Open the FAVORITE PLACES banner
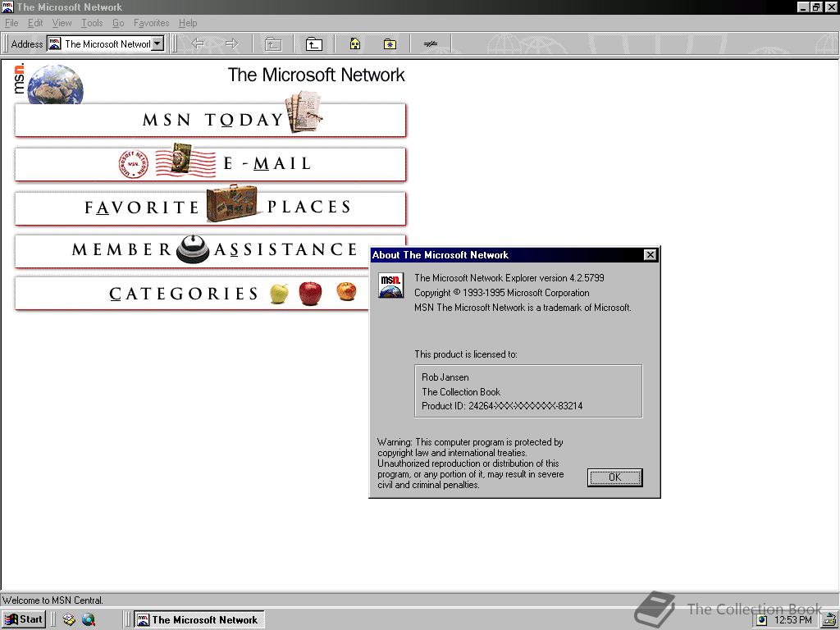840x630 pixels. 210,208
